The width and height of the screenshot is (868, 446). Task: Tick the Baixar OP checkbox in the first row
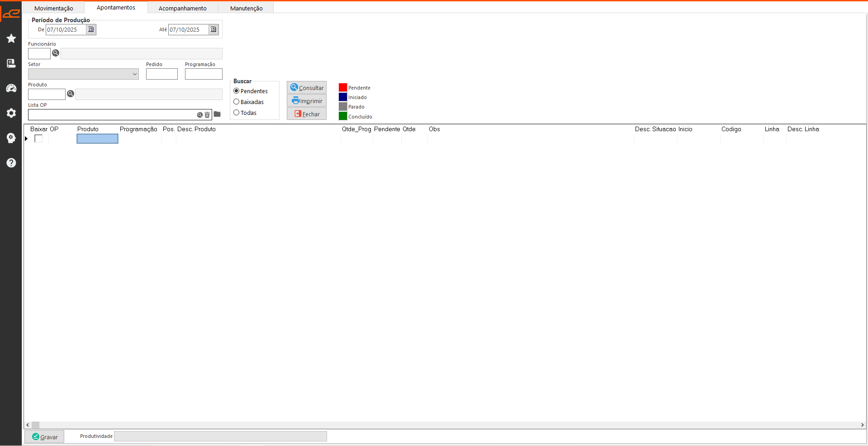pyautogui.click(x=38, y=139)
